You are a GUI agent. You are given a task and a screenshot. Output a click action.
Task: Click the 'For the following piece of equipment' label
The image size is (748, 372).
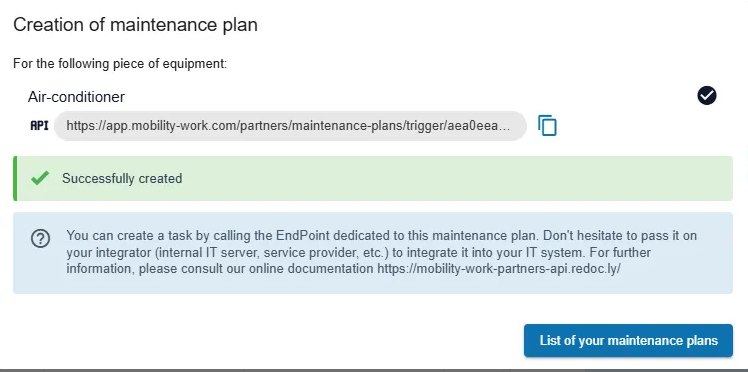pos(120,63)
